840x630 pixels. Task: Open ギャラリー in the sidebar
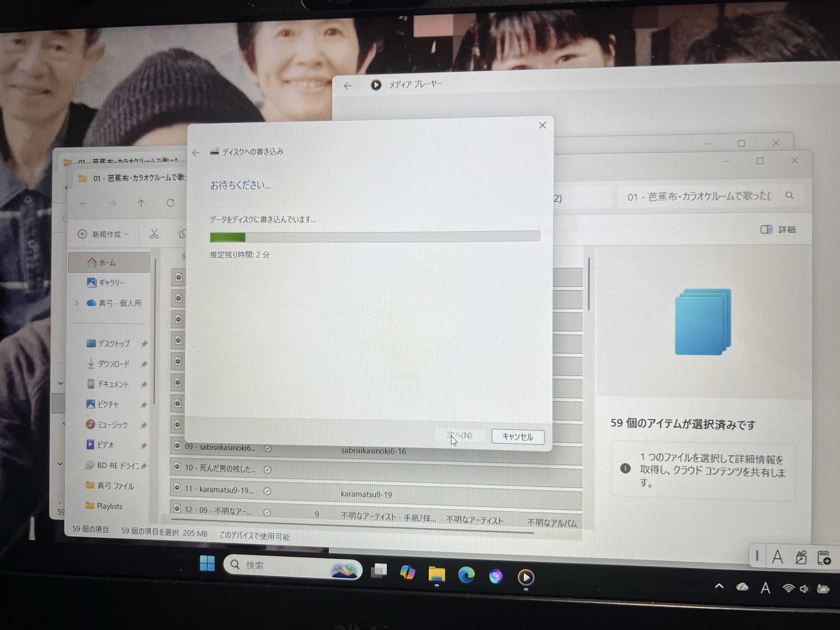[111, 282]
